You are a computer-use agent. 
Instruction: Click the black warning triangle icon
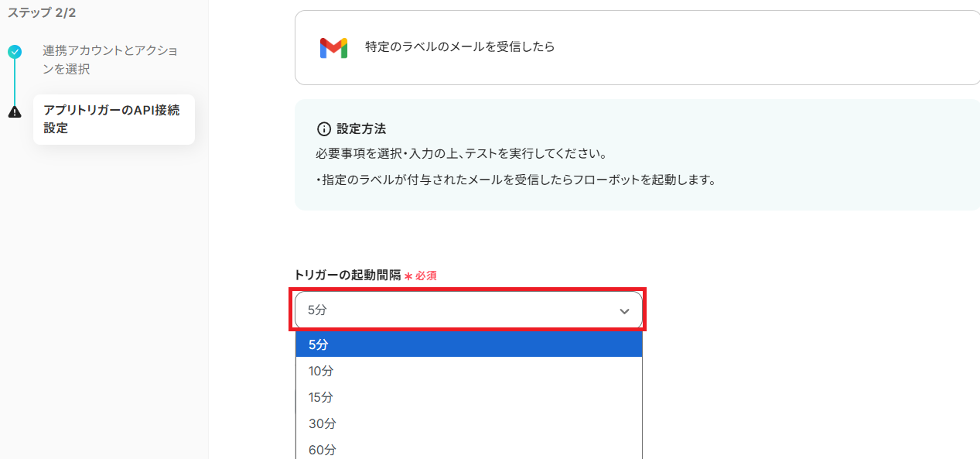click(x=15, y=111)
